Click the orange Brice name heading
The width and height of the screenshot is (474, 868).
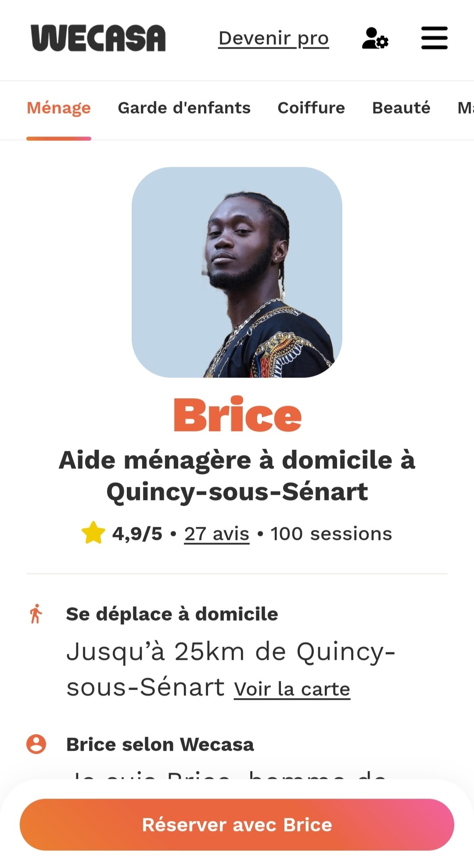(237, 415)
